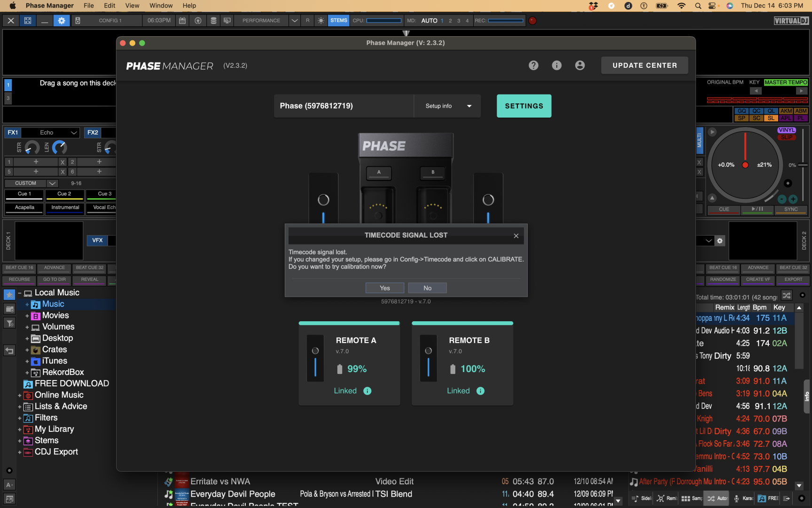This screenshot has width=812, height=508.
Task: Toggle MASTER TEMPO on deck 2
Action: click(786, 82)
